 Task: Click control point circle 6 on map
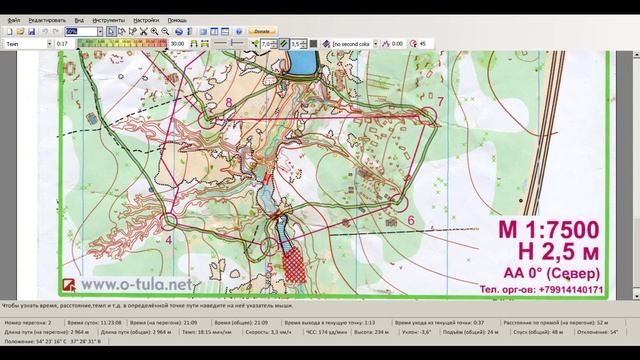[x=399, y=203]
